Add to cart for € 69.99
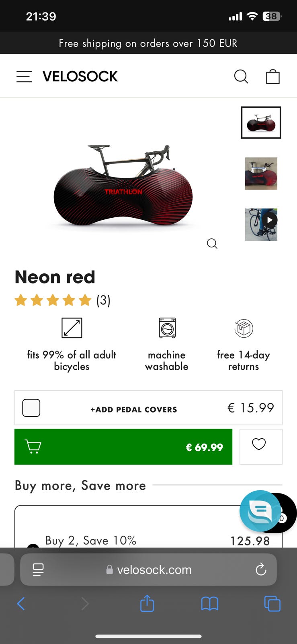 (x=123, y=447)
